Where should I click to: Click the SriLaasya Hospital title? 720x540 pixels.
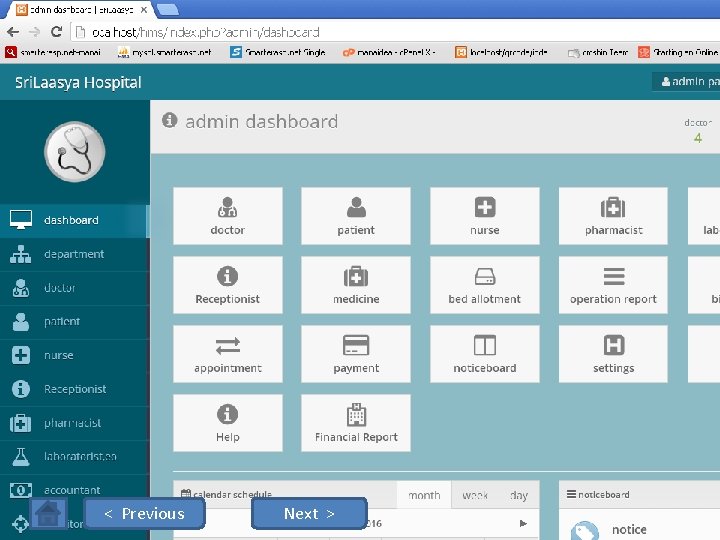point(78,83)
